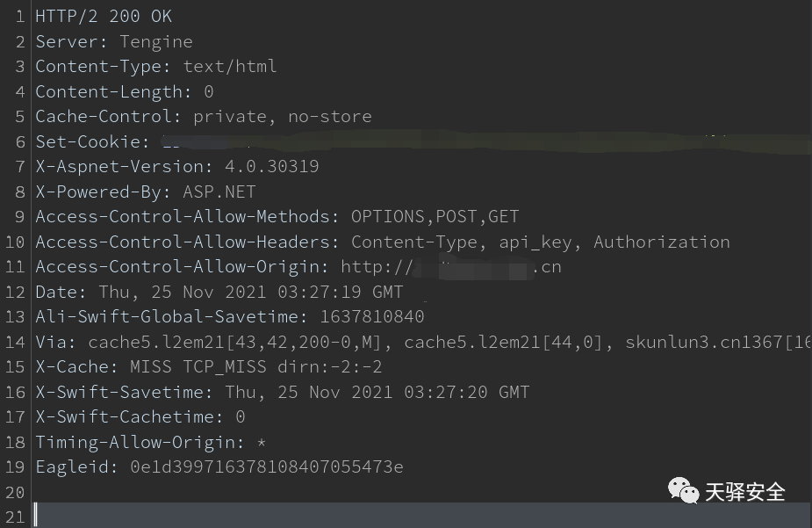
Task: Click the X-Powered-By ASP.NET line
Action: 145,192
